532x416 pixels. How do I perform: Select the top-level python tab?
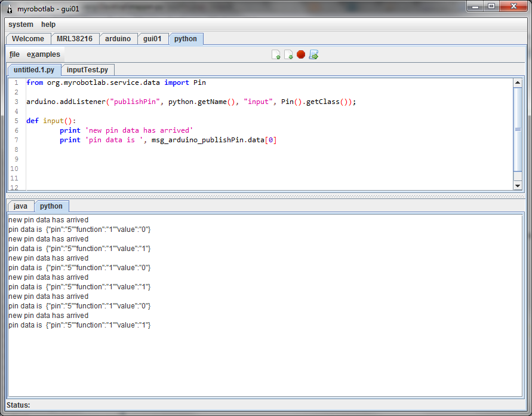click(x=186, y=39)
